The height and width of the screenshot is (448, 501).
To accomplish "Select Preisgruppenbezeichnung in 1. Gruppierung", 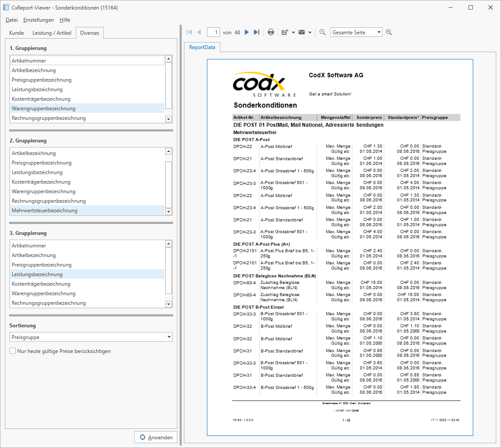I will pos(87,79).
